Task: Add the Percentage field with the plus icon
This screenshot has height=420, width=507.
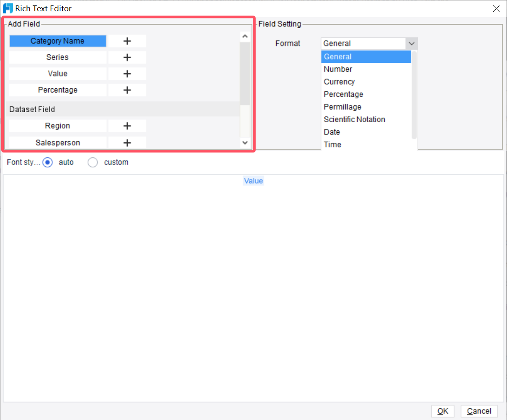Action: point(127,90)
